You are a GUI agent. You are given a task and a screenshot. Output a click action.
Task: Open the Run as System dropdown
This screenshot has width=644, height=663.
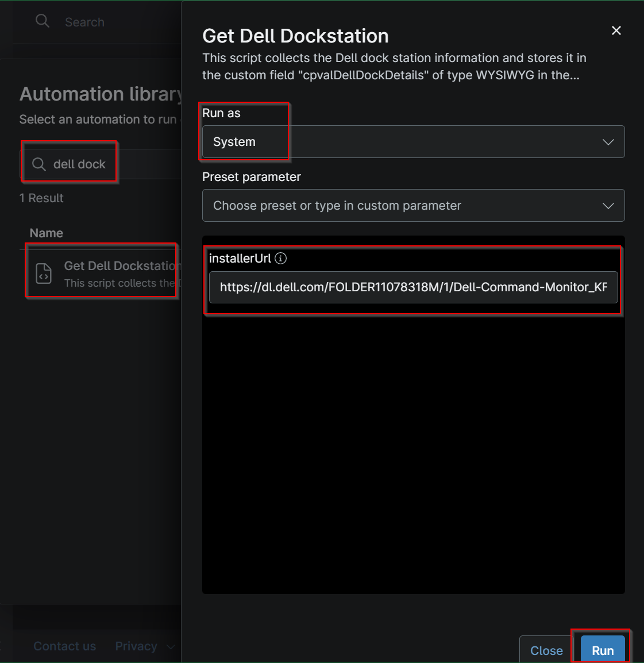413,142
